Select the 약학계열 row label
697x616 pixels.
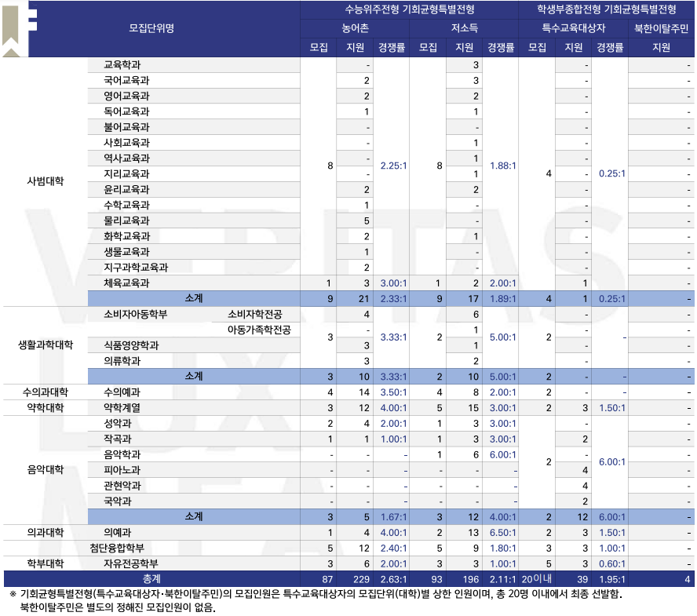tap(122, 407)
